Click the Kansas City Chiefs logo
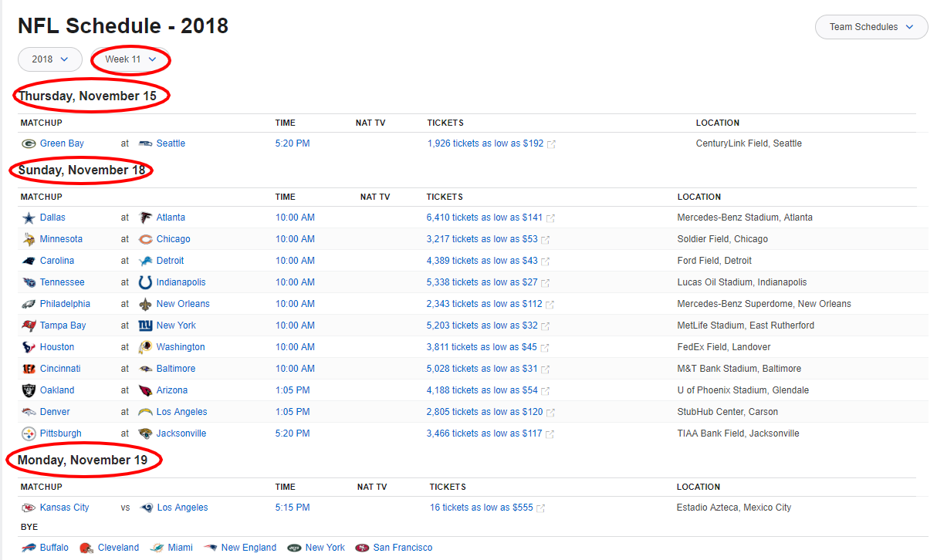The image size is (937, 560). coord(29,508)
